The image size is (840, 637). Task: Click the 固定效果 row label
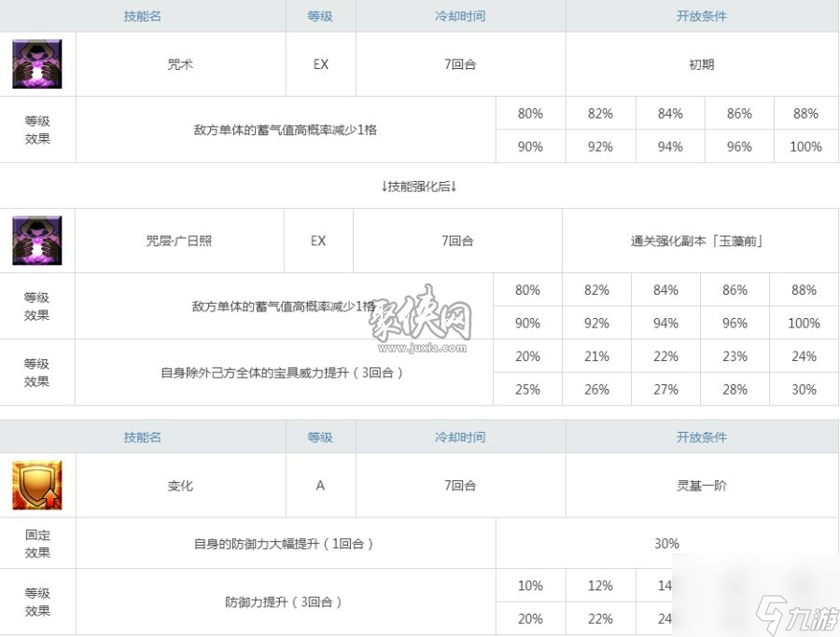pyautogui.click(x=37, y=544)
